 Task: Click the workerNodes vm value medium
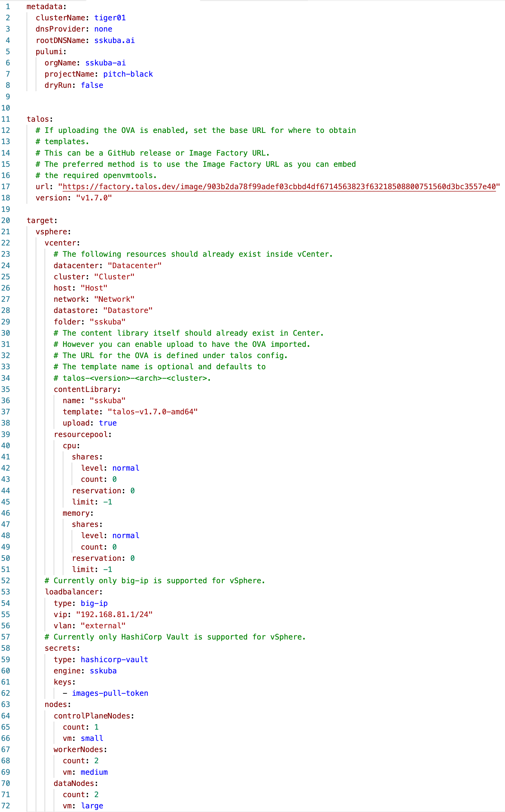click(x=94, y=772)
